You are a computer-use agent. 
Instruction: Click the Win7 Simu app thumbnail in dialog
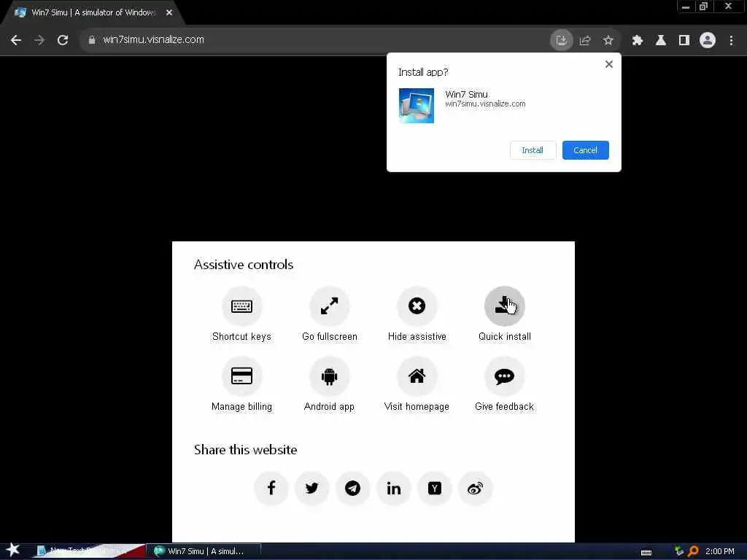[417, 105]
